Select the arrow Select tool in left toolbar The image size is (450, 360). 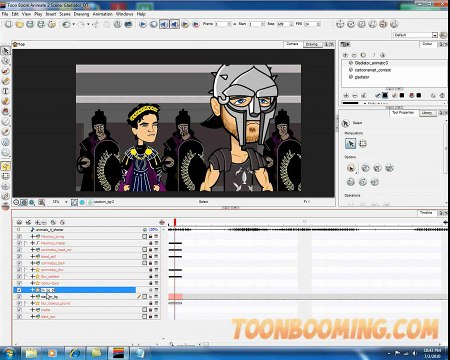pos(6,51)
